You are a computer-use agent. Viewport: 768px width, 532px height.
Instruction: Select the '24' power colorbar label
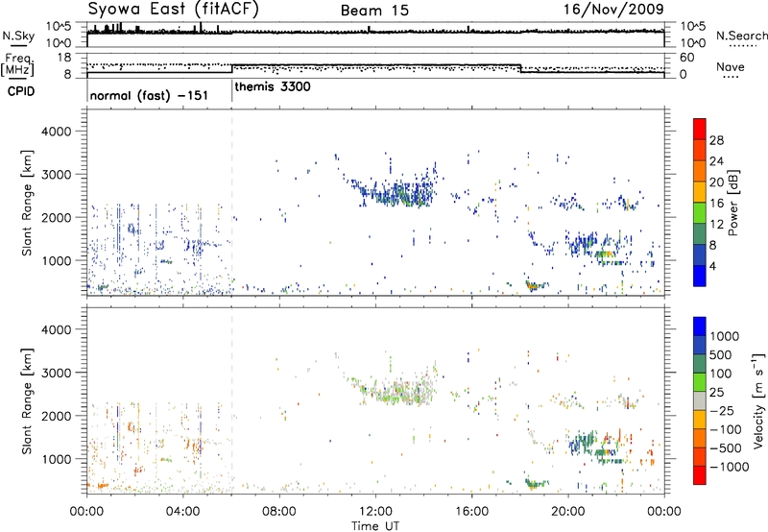click(716, 161)
